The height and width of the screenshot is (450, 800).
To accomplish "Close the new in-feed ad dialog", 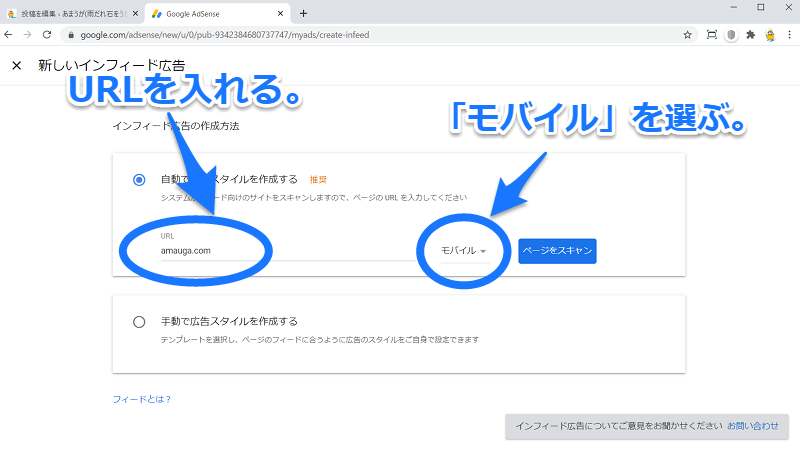I will click(x=16, y=65).
